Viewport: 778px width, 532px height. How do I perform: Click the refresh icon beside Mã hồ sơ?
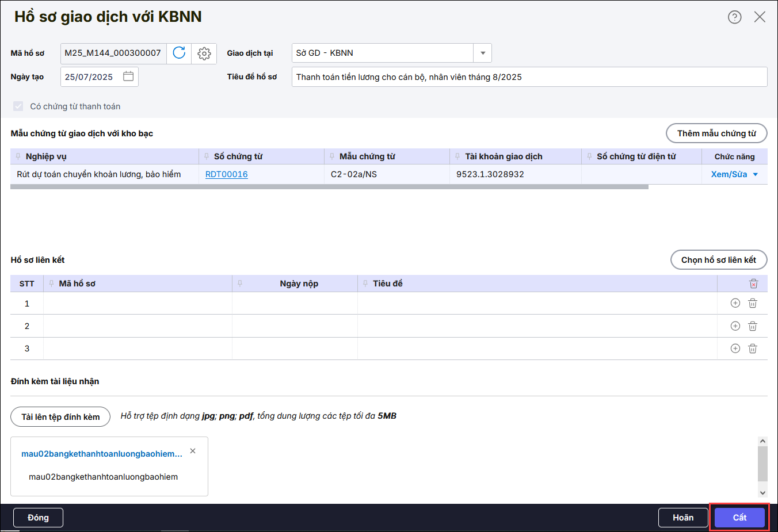[x=179, y=53]
